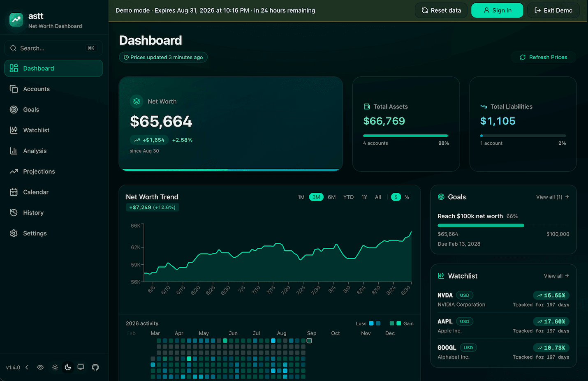588x381 pixels.
Task: Click the Analysis bar chart icon
Action: [14, 151]
